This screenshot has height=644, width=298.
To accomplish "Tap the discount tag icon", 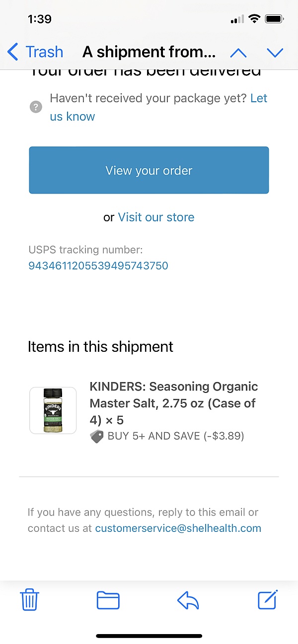I will (97, 437).
